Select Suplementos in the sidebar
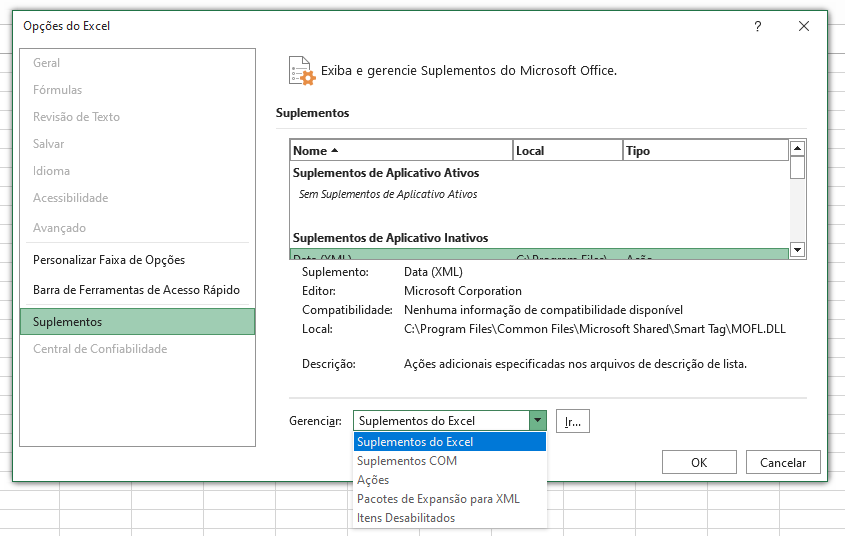This screenshot has width=845, height=536. pyautogui.click(x=137, y=322)
